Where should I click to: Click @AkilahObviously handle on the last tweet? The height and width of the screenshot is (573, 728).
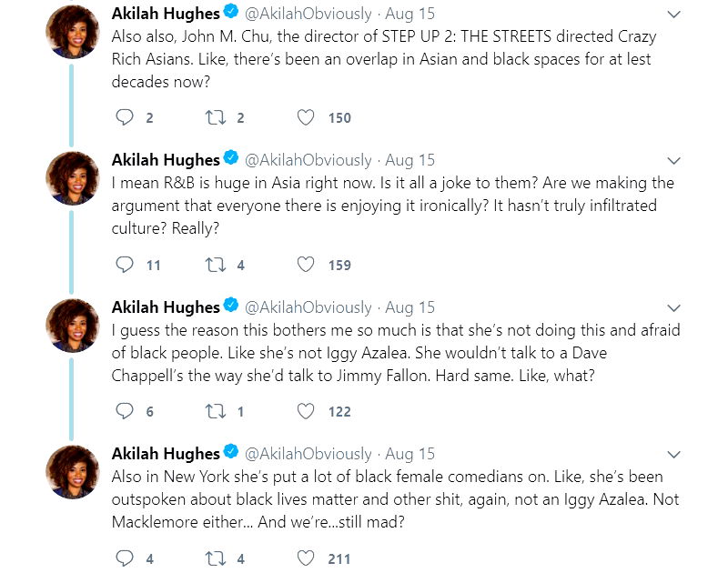pyautogui.click(x=308, y=453)
